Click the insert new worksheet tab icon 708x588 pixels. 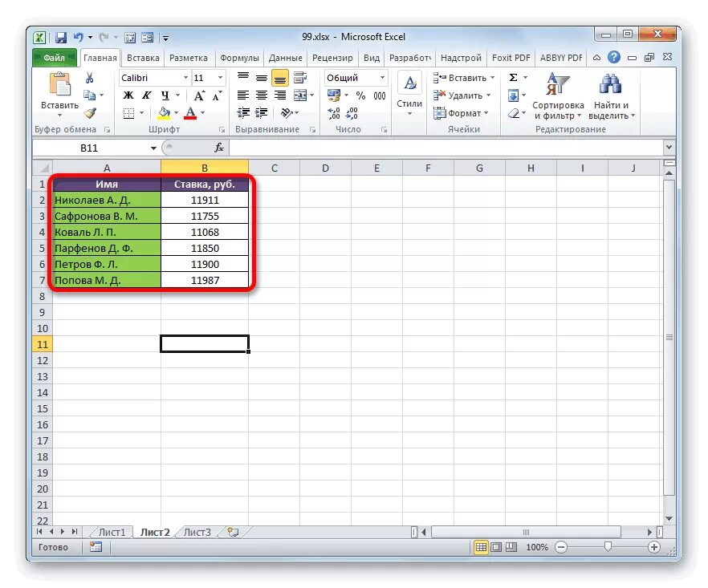click(233, 532)
